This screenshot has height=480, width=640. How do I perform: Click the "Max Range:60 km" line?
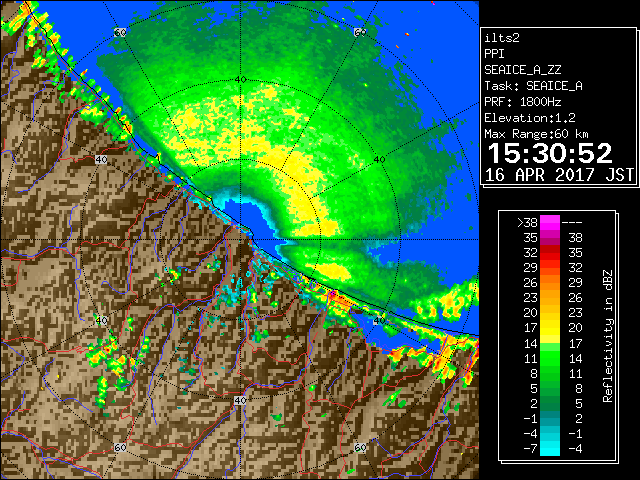coord(536,134)
